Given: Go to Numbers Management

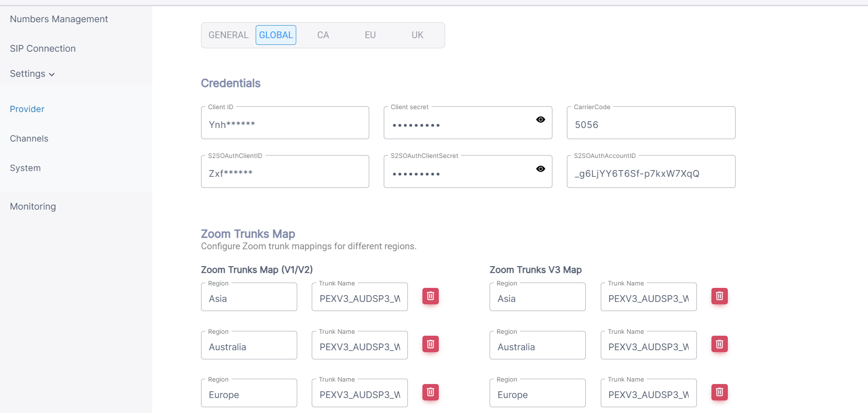Looking at the screenshot, I should [59, 19].
